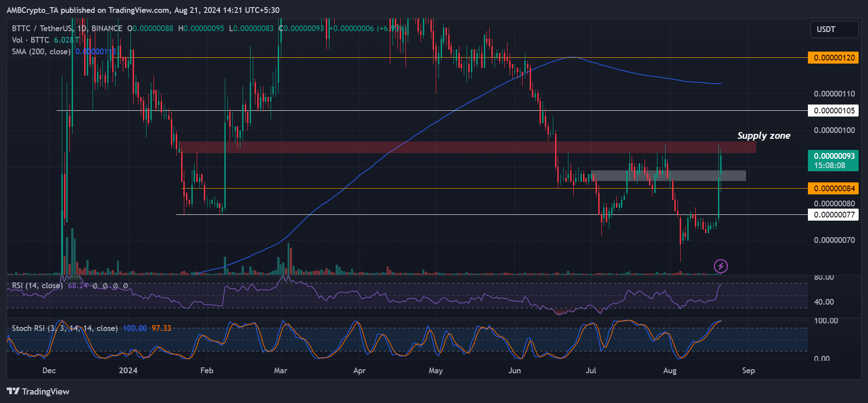Open the USDT currency selector
868x403 pixels.
point(834,29)
